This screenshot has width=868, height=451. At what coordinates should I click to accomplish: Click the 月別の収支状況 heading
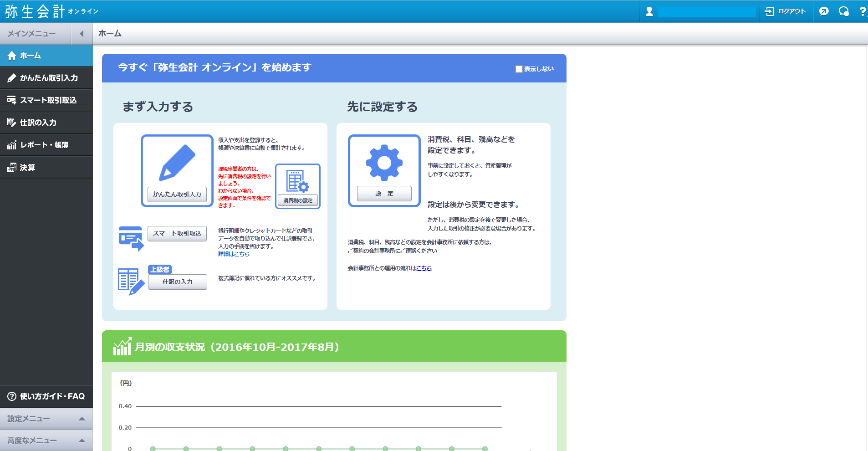click(237, 347)
